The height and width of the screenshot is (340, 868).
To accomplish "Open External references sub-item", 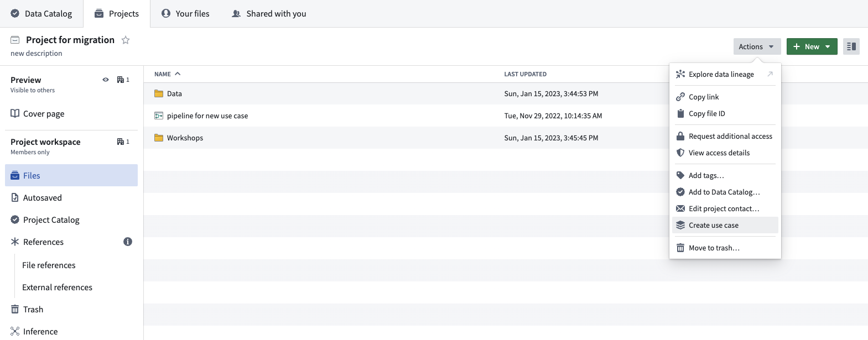I will pyautogui.click(x=57, y=287).
